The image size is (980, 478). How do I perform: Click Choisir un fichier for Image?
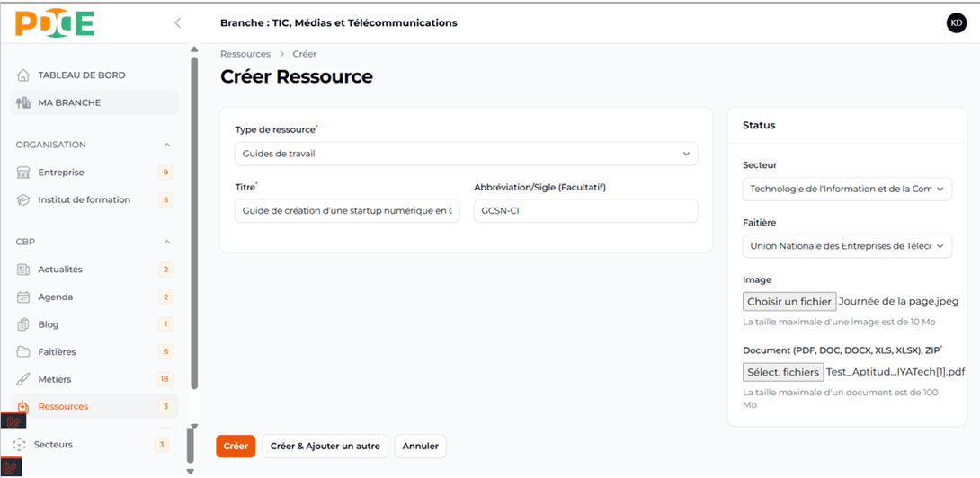click(789, 302)
